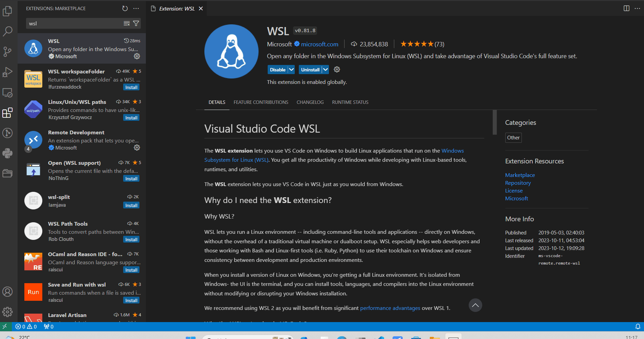The image size is (644, 339).
Task: Open the extension's Repository link
Action: 517,183
